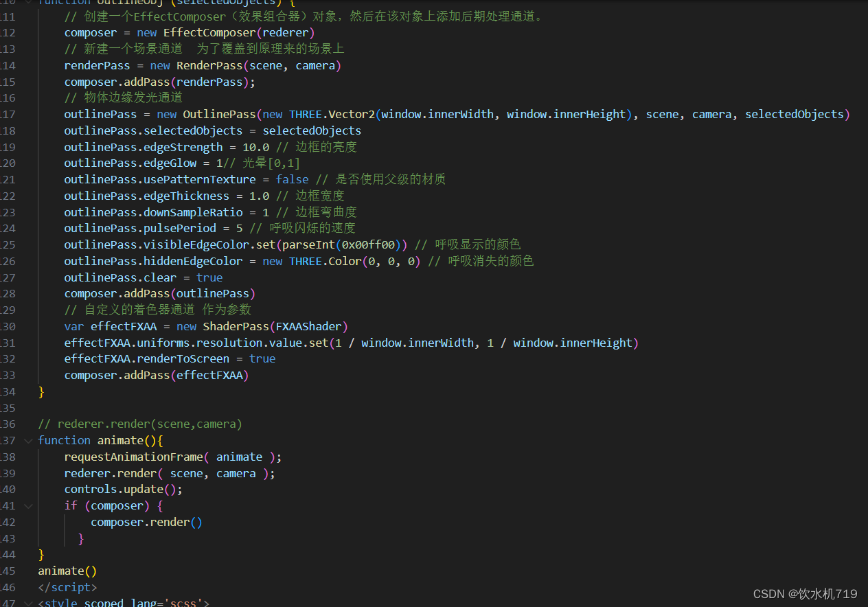Click ShaderPass(FXAAShader) in the code
The width and height of the screenshot is (868, 607).
pyautogui.click(x=275, y=326)
